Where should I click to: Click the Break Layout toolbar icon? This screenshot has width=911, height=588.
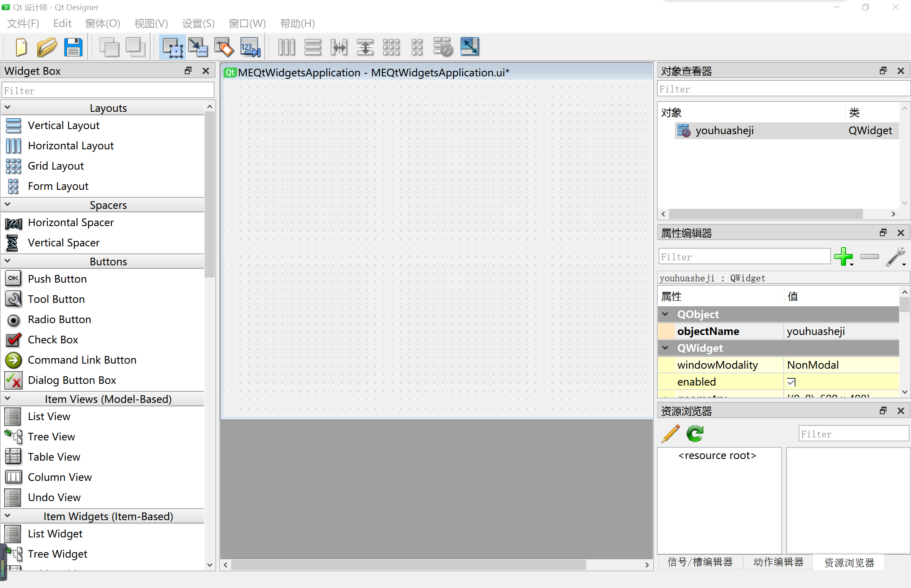pyautogui.click(x=443, y=47)
